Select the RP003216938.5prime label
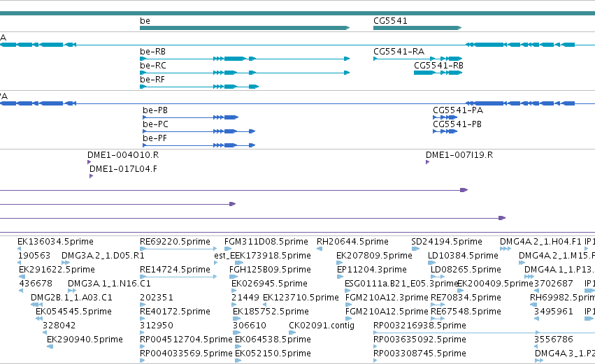Screen dimensions: 595x364 click(420, 326)
